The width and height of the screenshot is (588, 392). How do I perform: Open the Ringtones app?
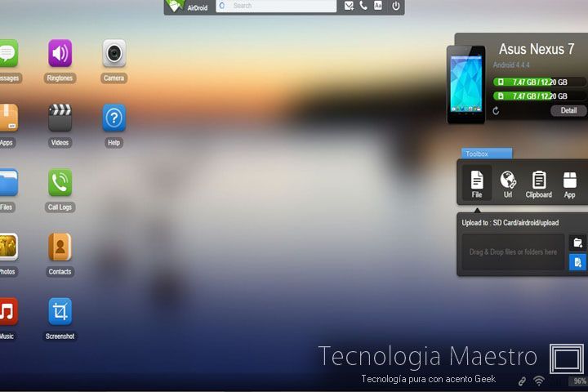click(60, 53)
